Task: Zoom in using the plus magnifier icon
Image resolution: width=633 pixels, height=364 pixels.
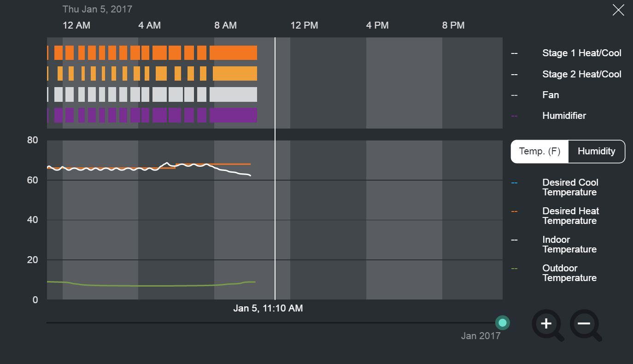Action: (546, 324)
